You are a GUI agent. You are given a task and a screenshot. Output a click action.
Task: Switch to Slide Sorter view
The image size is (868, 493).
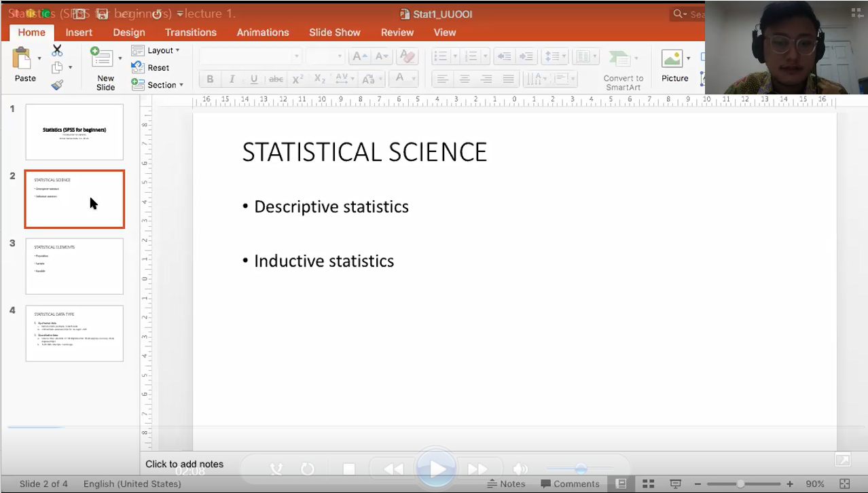649,483
